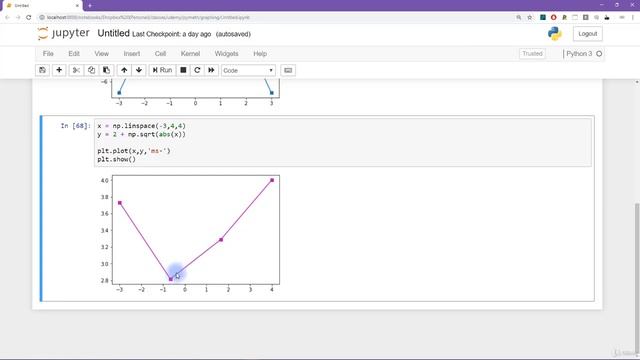This screenshot has width=640, height=360.
Task: Click the browser forward arrow
Action: [x=18, y=17]
